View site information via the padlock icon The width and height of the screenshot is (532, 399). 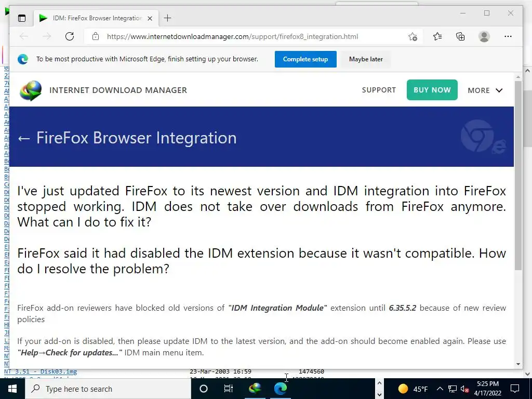coord(96,36)
